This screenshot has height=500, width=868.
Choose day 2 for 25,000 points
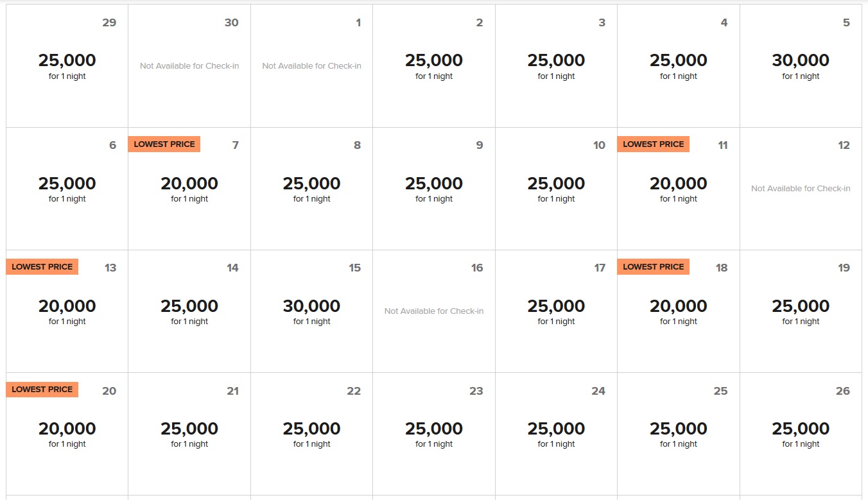tap(434, 65)
